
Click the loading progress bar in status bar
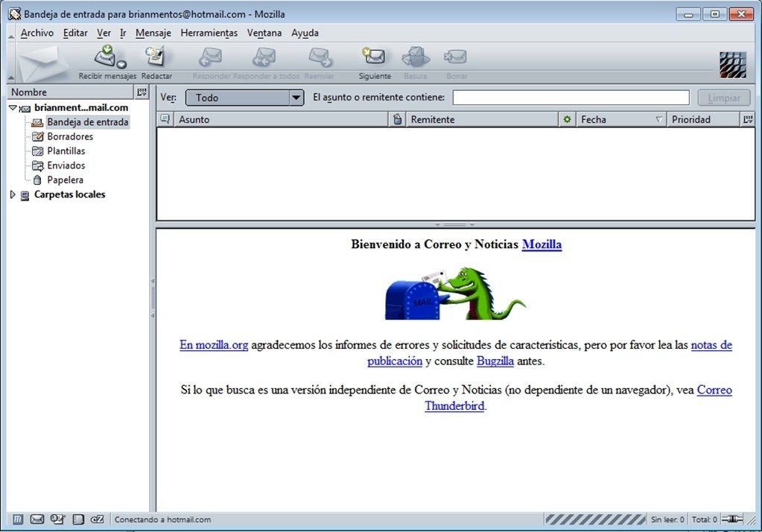595,519
